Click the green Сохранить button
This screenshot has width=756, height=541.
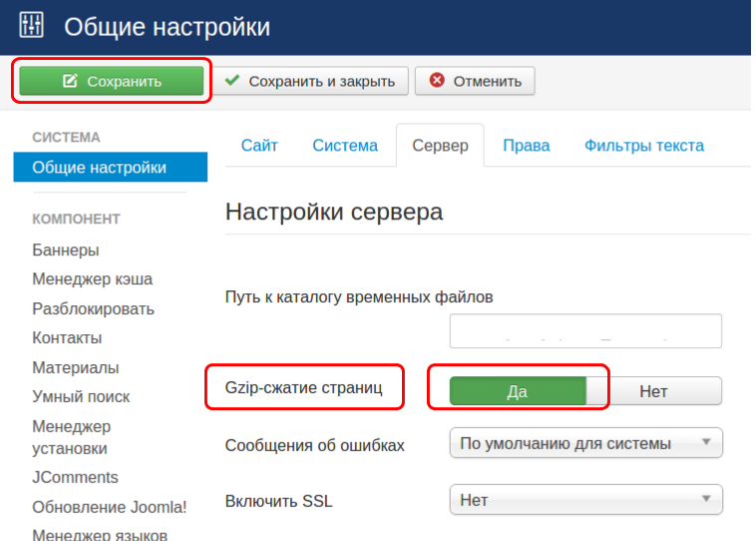(x=111, y=81)
